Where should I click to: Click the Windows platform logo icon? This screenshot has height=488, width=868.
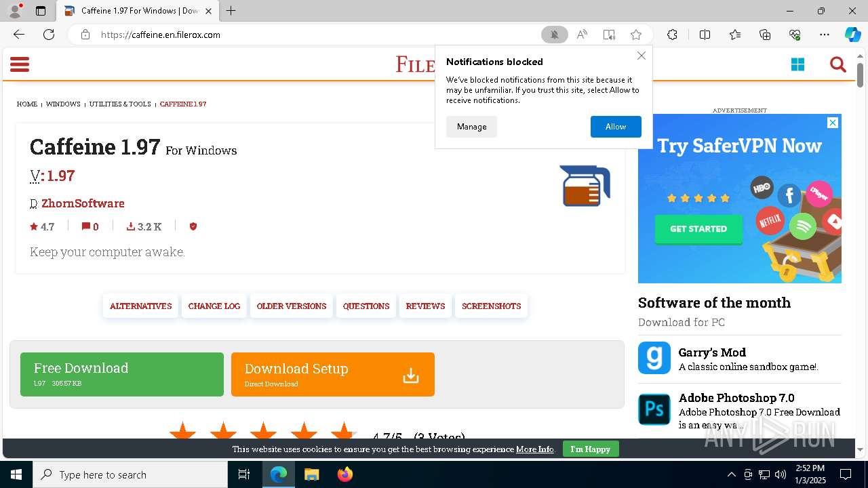pyautogui.click(x=797, y=64)
